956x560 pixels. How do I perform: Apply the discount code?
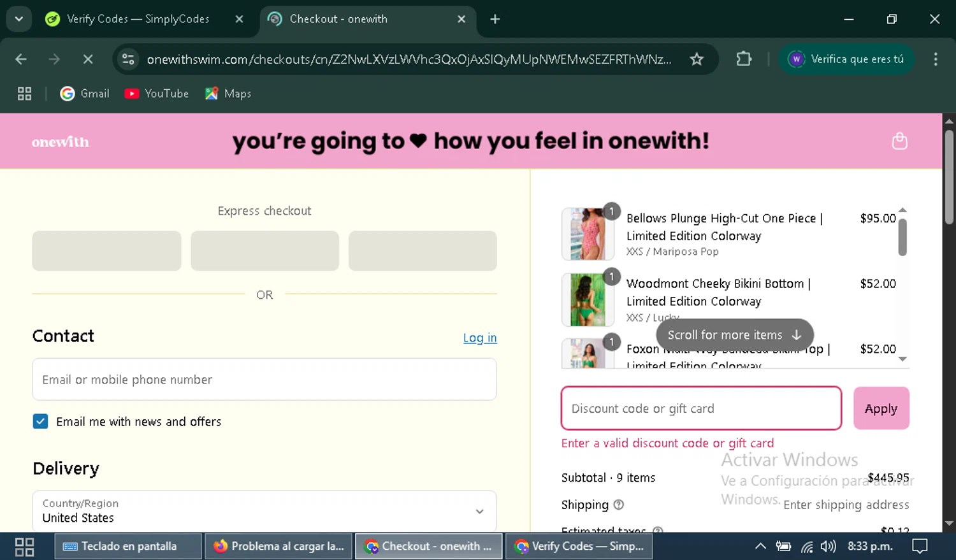(x=881, y=408)
